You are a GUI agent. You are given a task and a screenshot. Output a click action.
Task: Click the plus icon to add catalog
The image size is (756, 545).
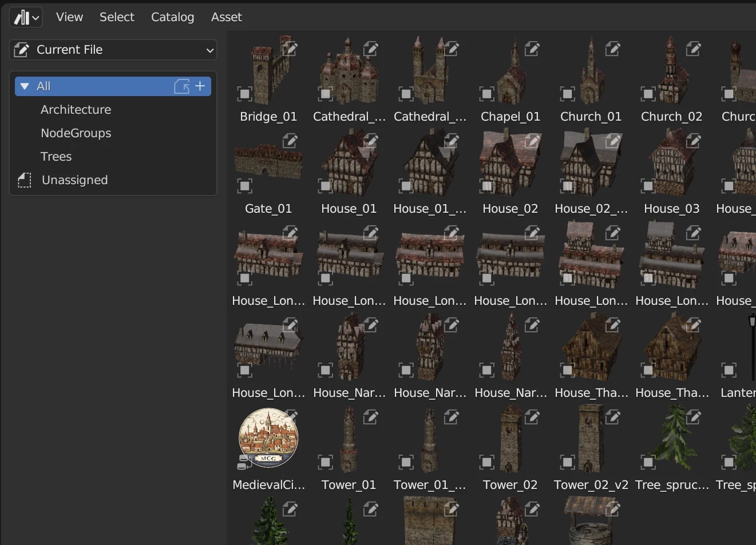click(200, 86)
